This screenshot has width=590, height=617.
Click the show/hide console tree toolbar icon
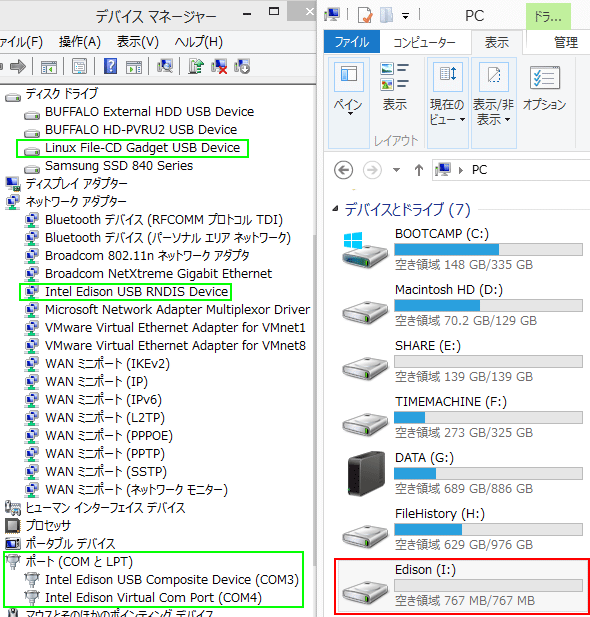pos(49,67)
